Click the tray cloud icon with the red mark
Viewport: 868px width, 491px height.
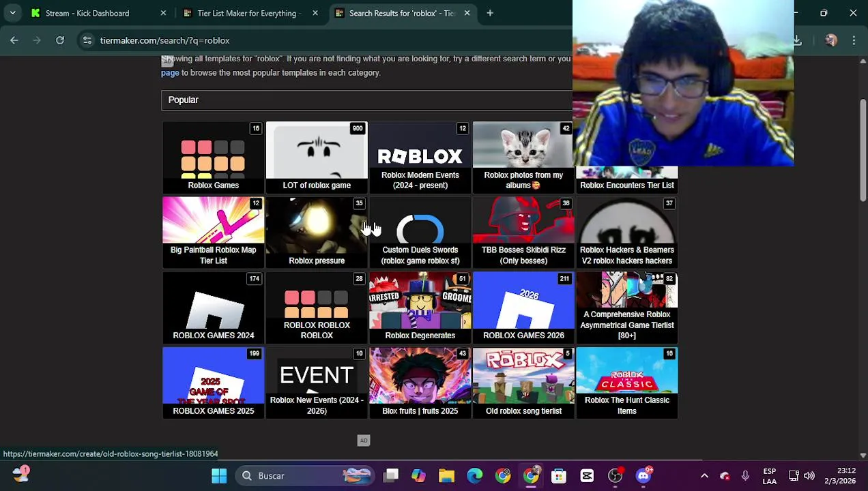pyautogui.click(x=725, y=476)
